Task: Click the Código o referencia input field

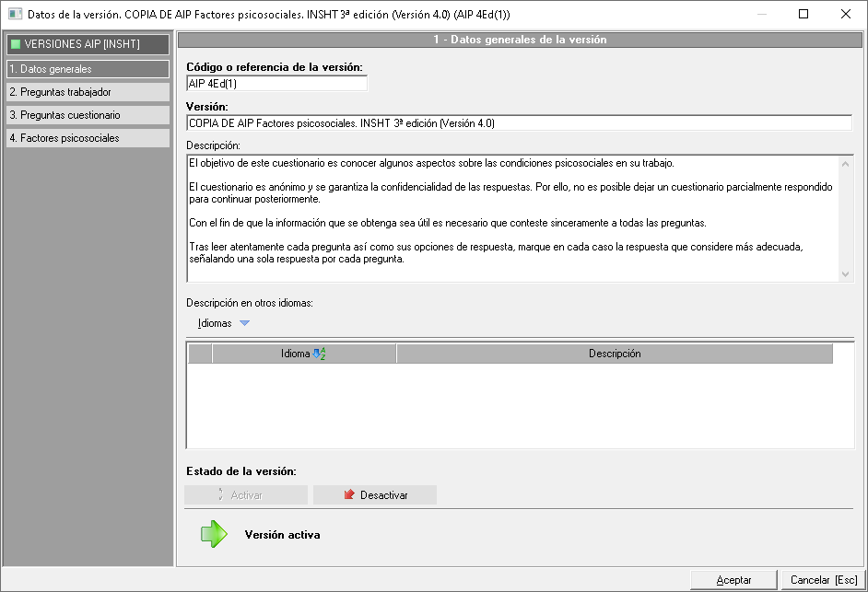Action: (276, 84)
